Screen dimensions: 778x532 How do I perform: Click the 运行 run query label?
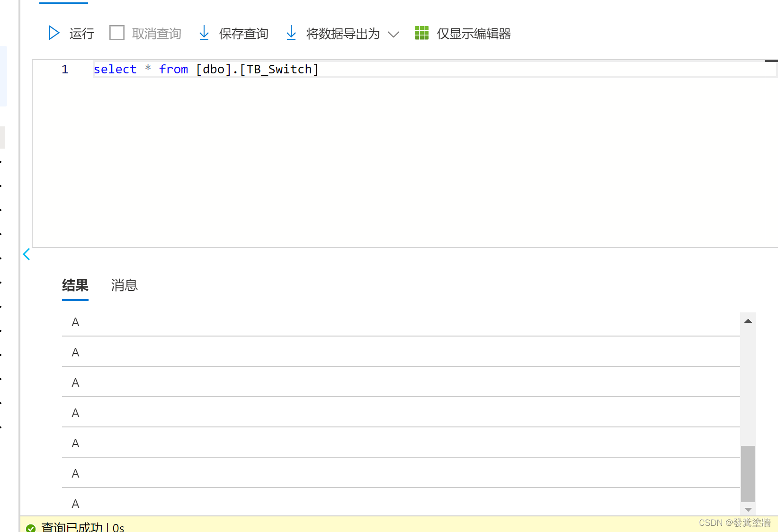coord(81,34)
